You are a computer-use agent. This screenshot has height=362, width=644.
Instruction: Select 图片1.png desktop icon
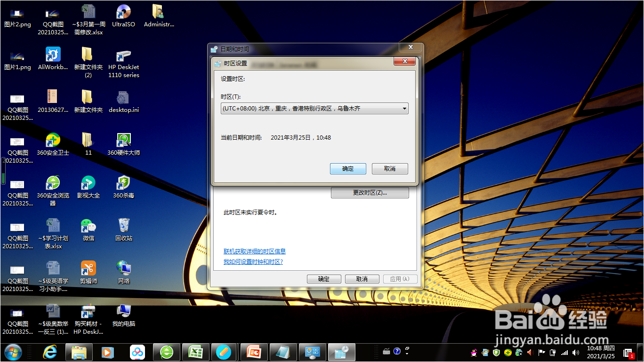click(x=17, y=60)
